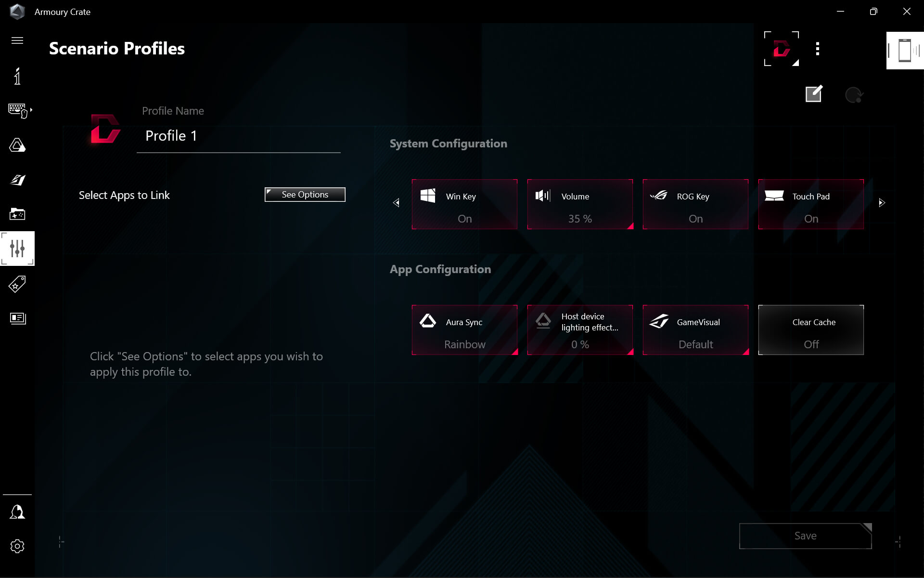This screenshot has width=924, height=578.
Task: Click the ROG Key configuration tile
Action: (696, 204)
